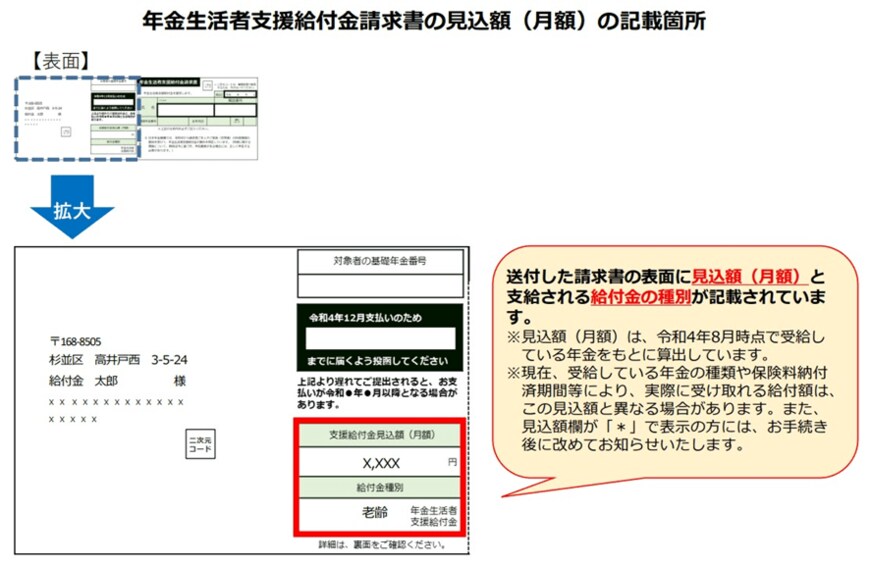
Task: Select the dashed-outline form thumbnail under 表面
Action: click(75, 117)
